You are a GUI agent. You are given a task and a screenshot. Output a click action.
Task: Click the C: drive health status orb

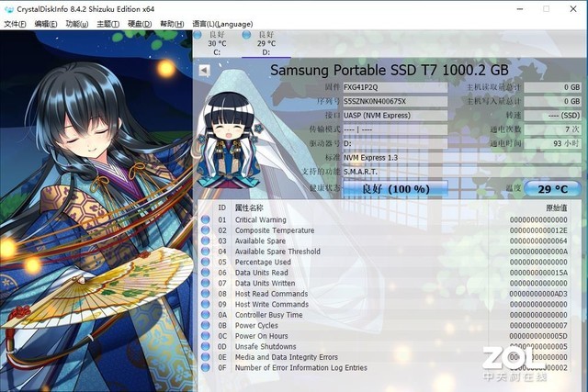pos(198,35)
